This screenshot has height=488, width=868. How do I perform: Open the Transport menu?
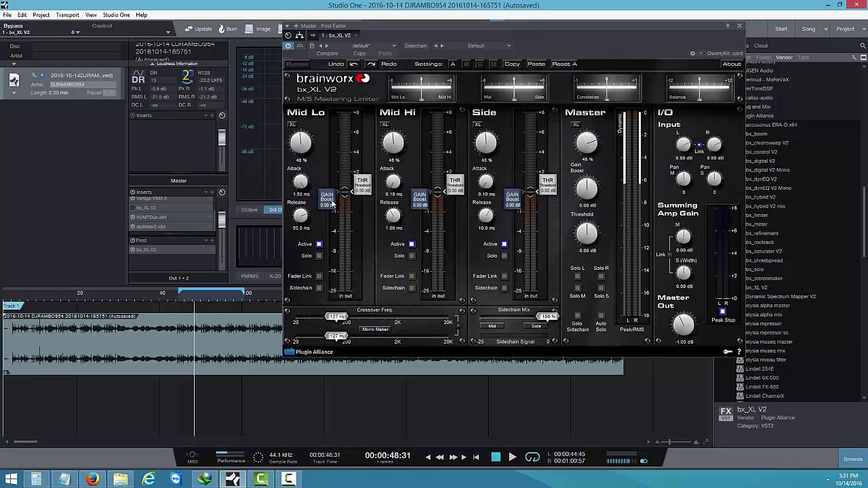coord(68,15)
